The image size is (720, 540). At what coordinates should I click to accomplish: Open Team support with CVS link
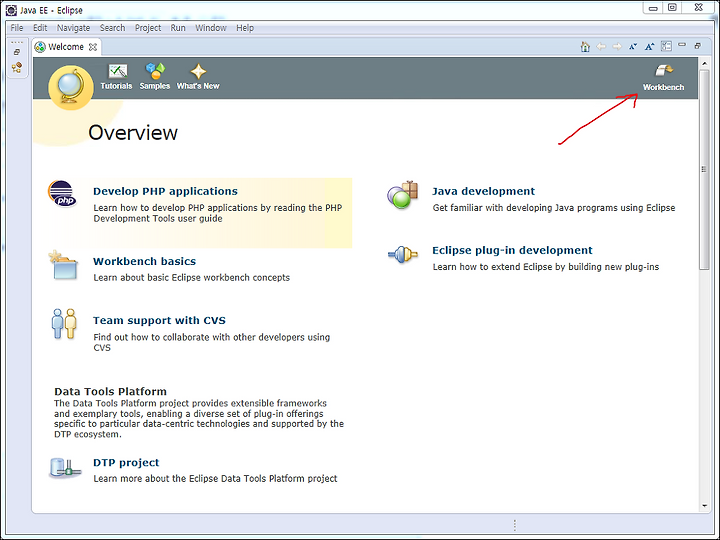[159, 320]
